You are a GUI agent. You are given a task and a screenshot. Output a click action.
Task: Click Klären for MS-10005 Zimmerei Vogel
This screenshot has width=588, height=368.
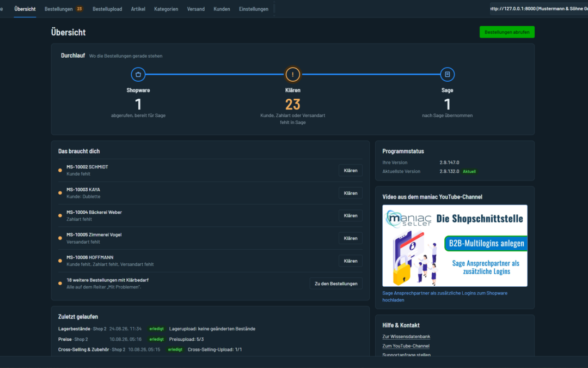350,238
